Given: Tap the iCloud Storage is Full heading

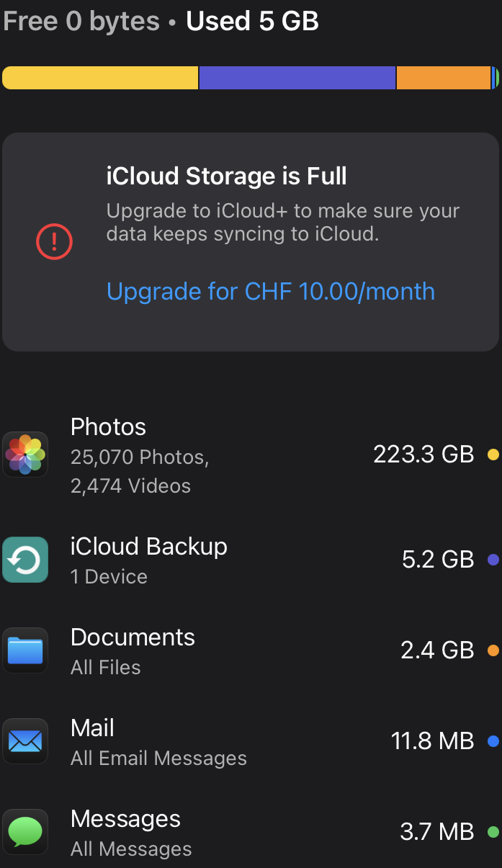Looking at the screenshot, I should pyautogui.click(x=227, y=176).
